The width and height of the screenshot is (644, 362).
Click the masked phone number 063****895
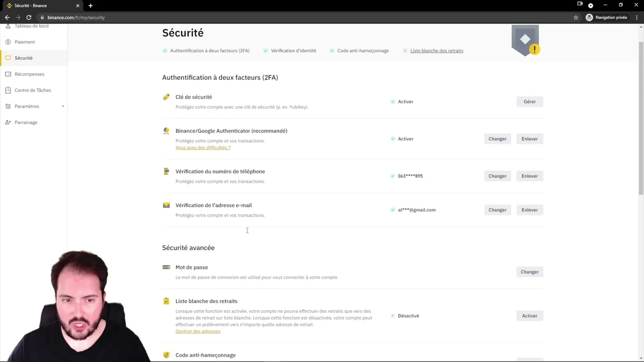click(410, 176)
